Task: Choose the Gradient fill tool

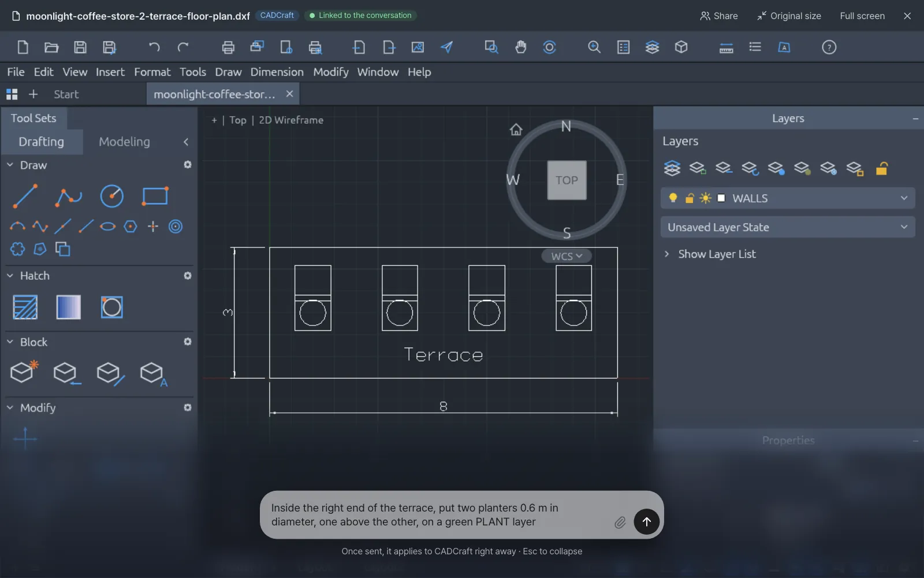Action: (x=68, y=307)
